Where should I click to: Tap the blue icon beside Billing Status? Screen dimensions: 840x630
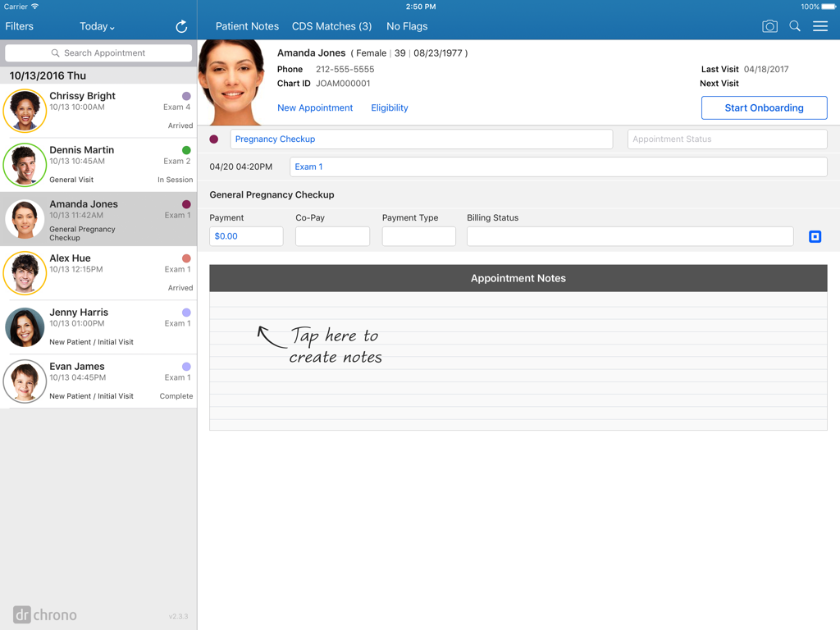[x=815, y=236]
